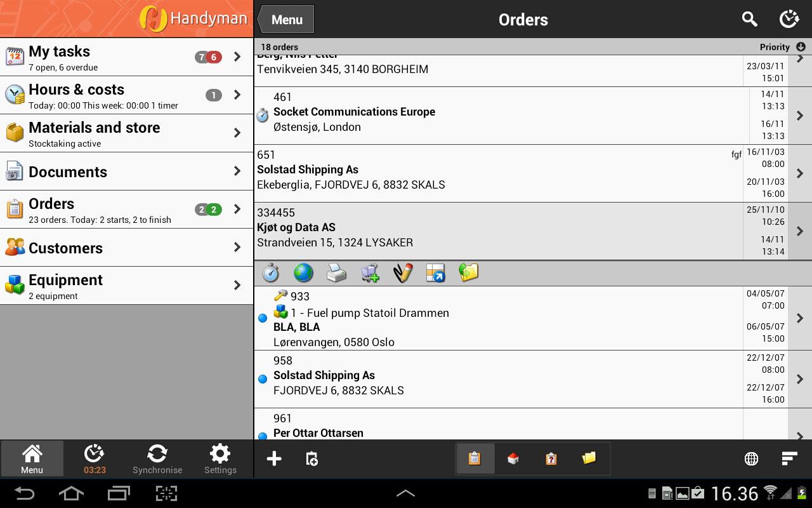Select the red house tab
812x508 pixels.
pos(513,458)
